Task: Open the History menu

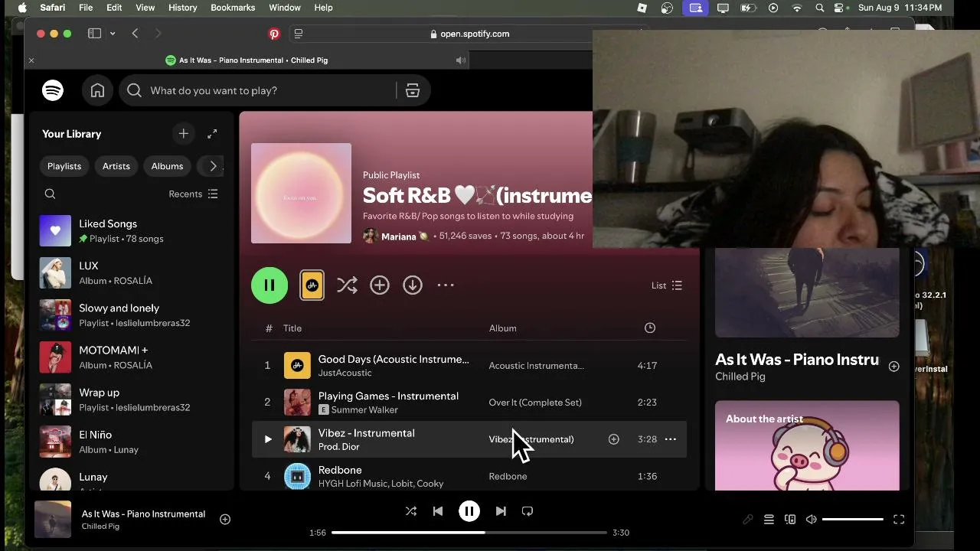Action: (182, 8)
